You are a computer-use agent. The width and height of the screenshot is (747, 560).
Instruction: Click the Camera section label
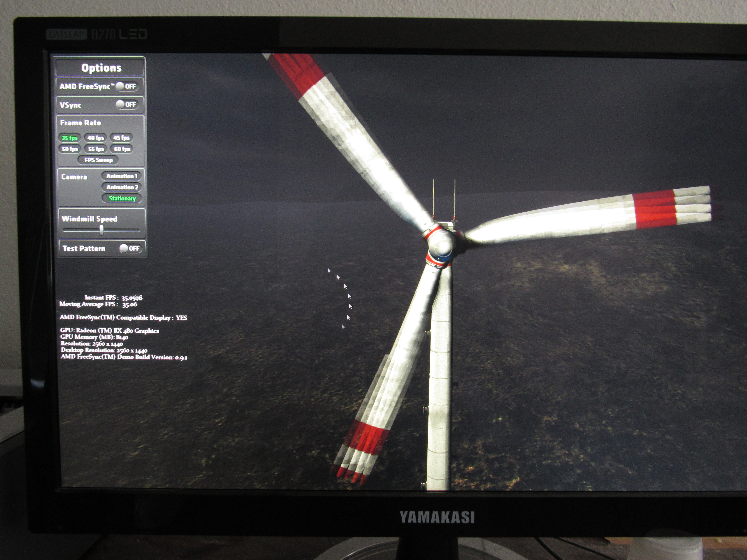coord(74,177)
